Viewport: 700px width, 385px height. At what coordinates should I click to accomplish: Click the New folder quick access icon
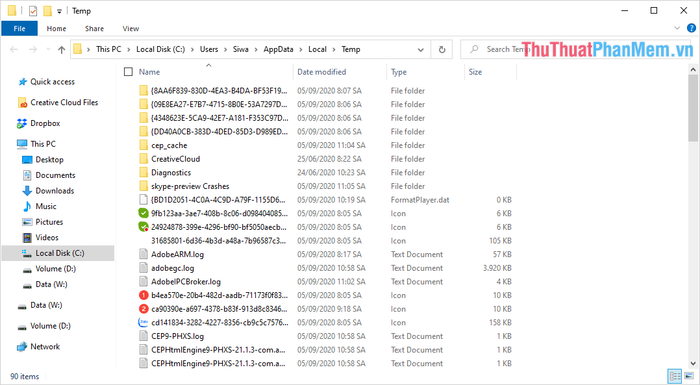(47, 11)
